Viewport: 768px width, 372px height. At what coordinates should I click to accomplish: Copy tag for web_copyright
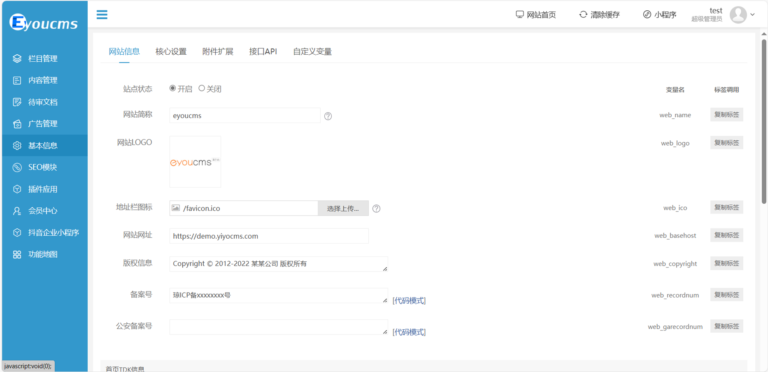(x=727, y=263)
